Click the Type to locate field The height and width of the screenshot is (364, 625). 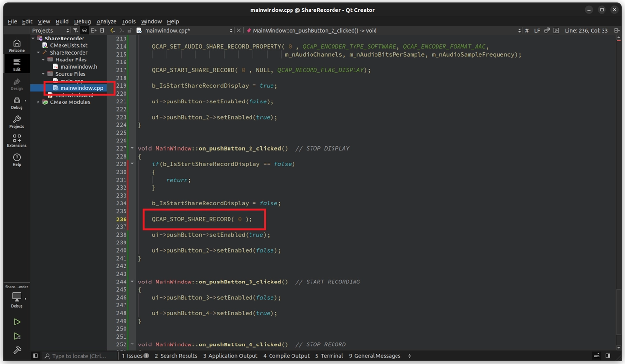(79, 356)
